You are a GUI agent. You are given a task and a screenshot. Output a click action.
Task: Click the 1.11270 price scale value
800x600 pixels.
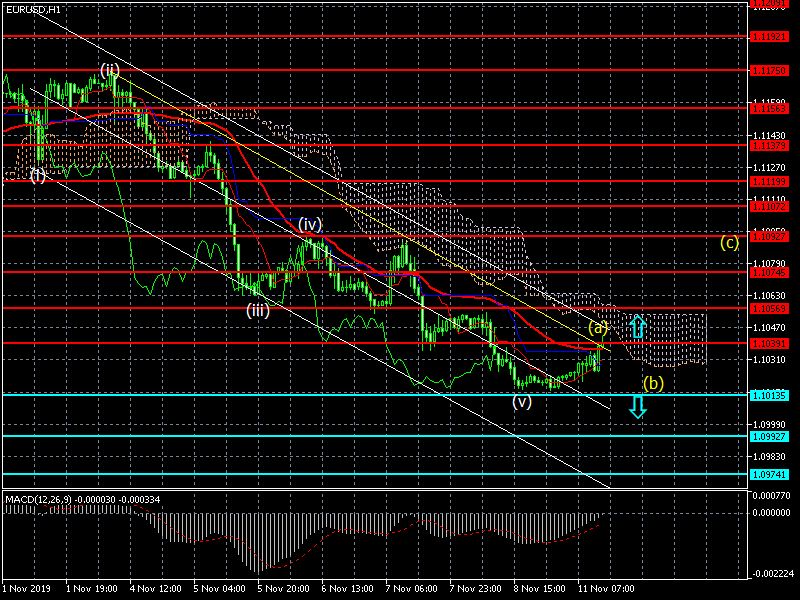769,167
